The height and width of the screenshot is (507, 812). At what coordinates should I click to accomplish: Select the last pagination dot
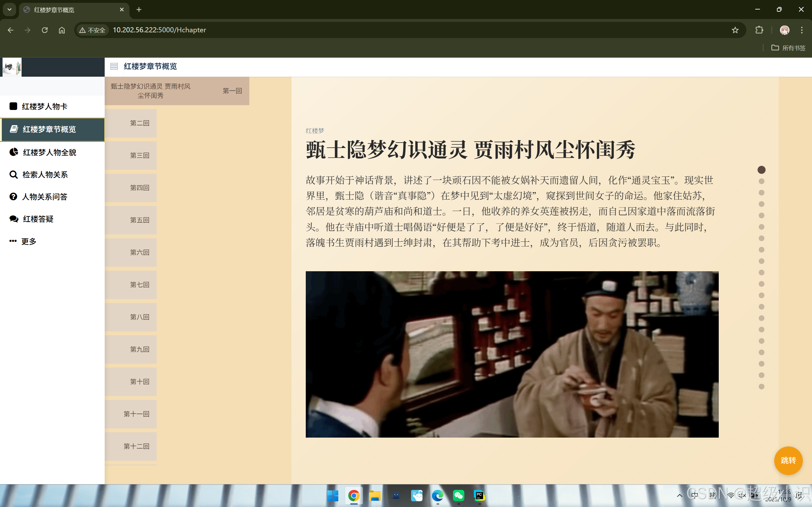pos(761,387)
